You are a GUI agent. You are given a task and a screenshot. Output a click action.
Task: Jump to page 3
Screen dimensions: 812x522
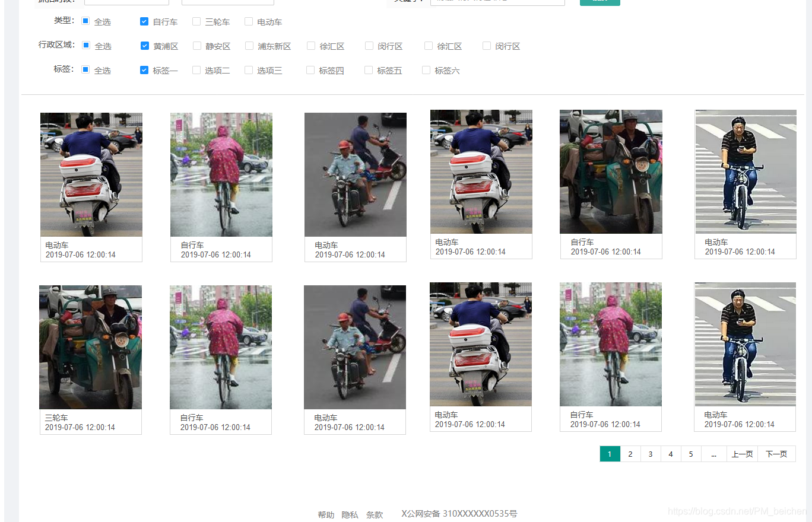click(651, 454)
